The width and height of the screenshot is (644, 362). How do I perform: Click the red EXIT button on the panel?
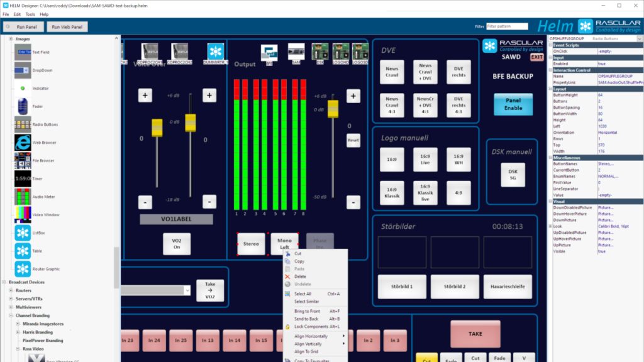536,57
